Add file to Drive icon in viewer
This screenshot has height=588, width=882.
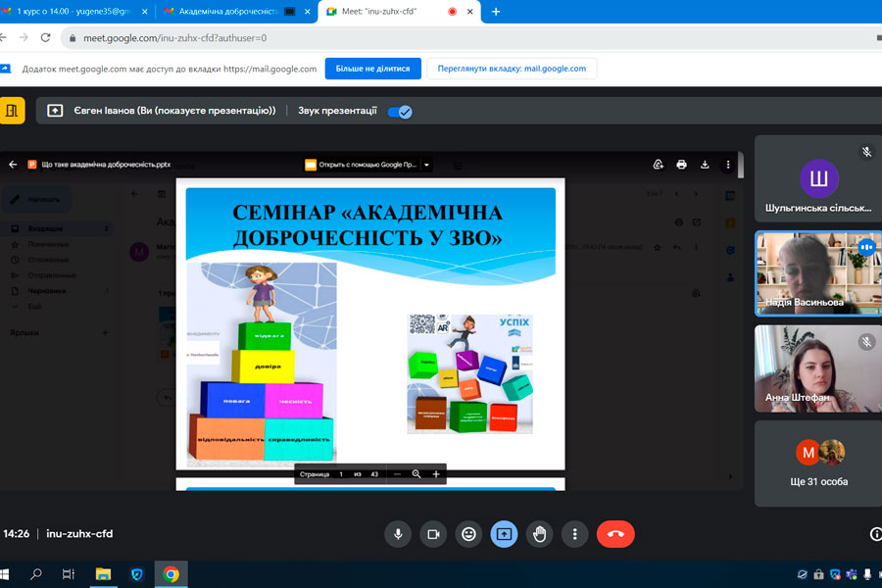tap(659, 165)
